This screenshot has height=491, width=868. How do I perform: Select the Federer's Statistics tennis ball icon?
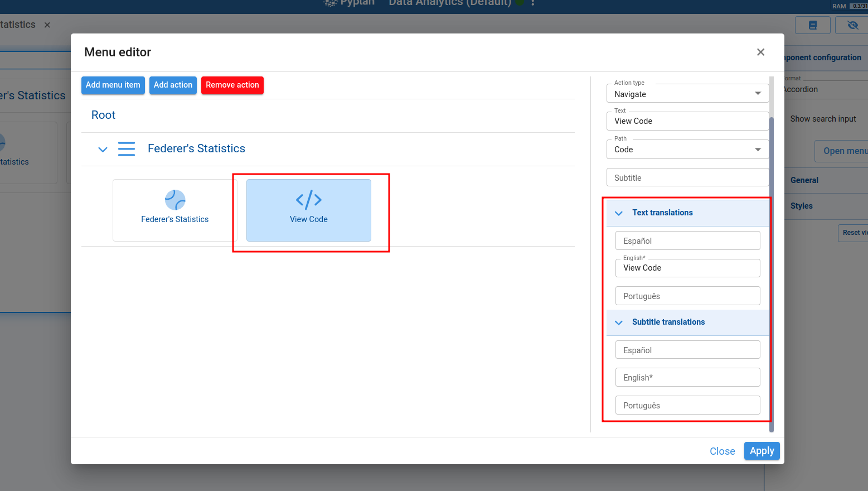point(174,200)
